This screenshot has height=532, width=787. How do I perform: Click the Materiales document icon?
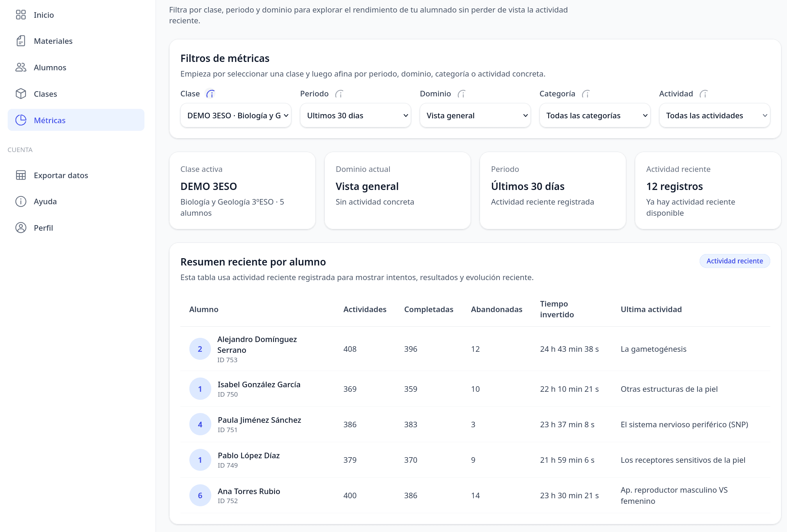point(21,41)
